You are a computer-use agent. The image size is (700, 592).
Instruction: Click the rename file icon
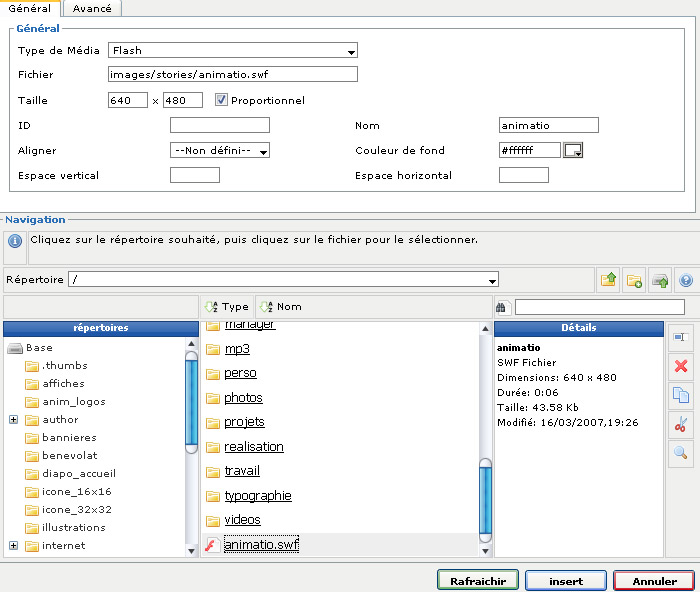point(681,339)
